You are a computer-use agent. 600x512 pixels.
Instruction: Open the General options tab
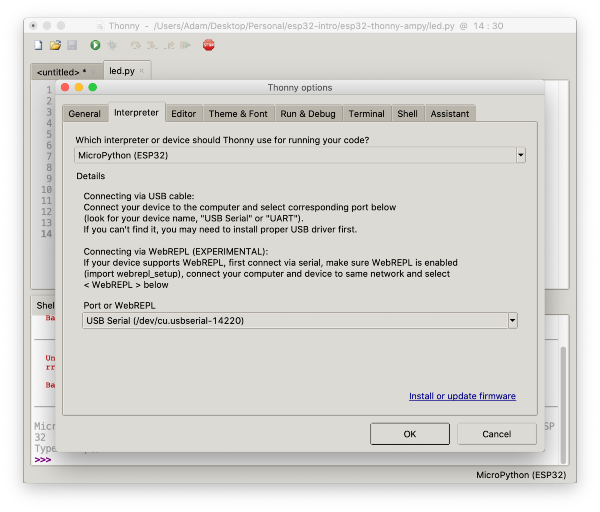click(85, 114)
